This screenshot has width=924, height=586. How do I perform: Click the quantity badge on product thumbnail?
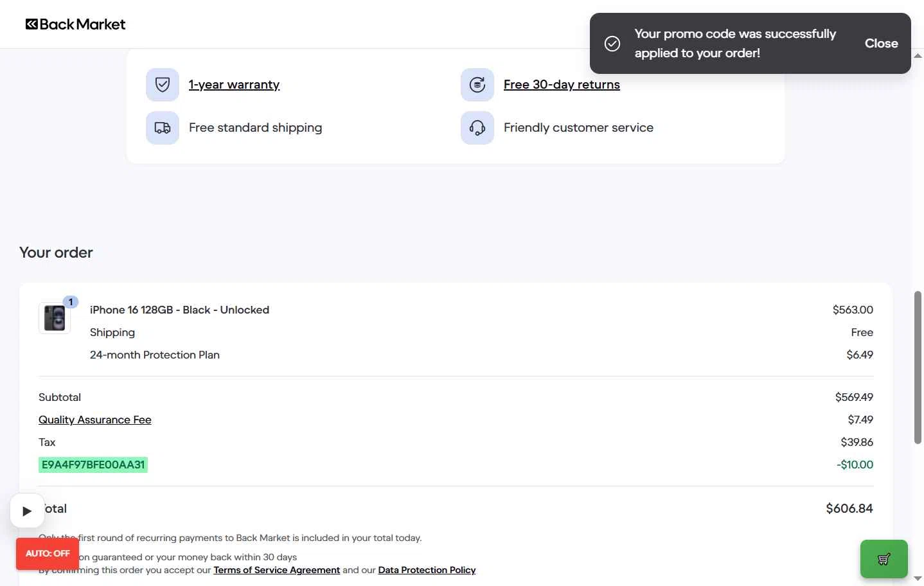(x=71, y=302)
